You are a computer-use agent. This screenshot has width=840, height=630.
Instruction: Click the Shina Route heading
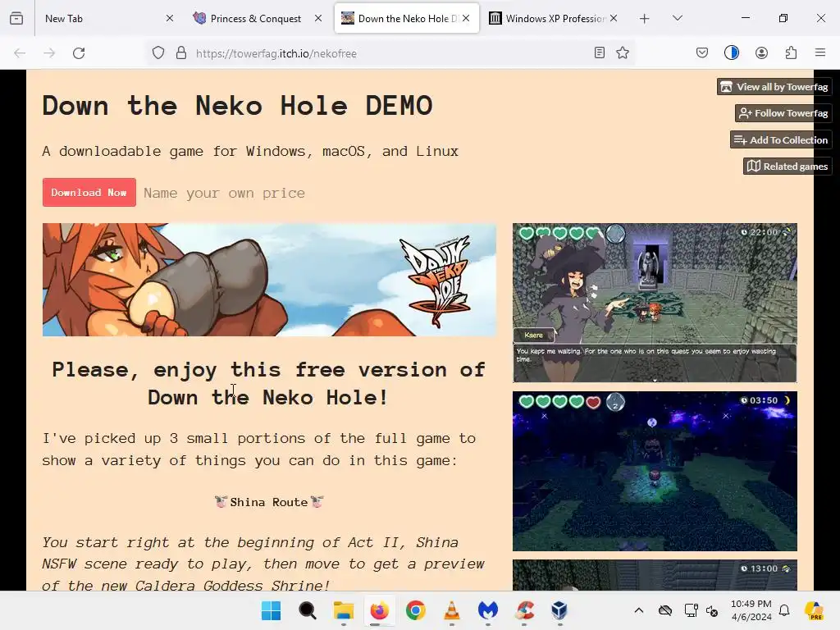point(269,502)
